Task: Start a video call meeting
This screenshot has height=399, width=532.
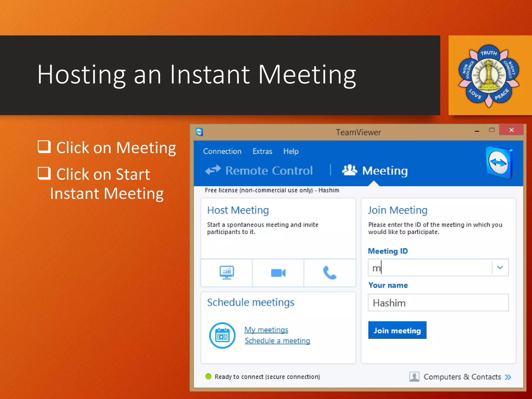Action: pos(278,273)
